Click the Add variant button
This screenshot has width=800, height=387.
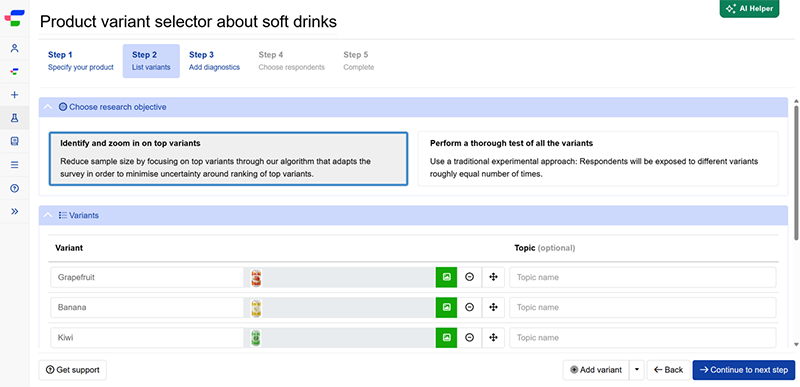(596, 370)
